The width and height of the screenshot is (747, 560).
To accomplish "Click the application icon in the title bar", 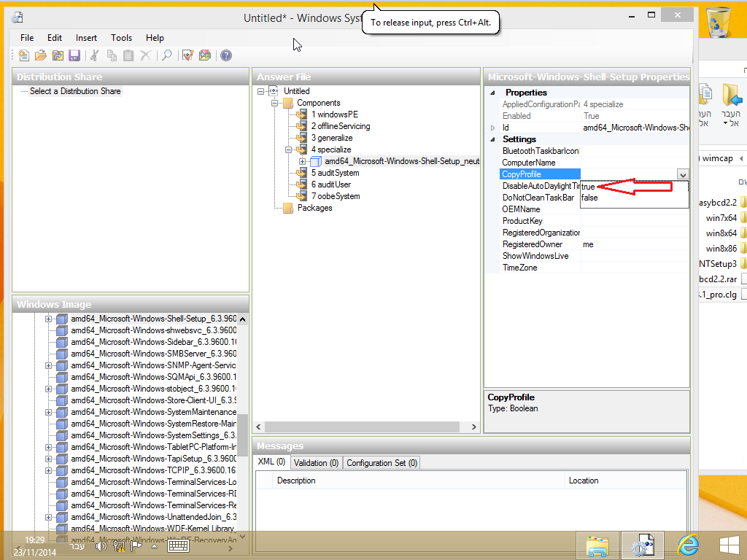I will pos(18,17).
